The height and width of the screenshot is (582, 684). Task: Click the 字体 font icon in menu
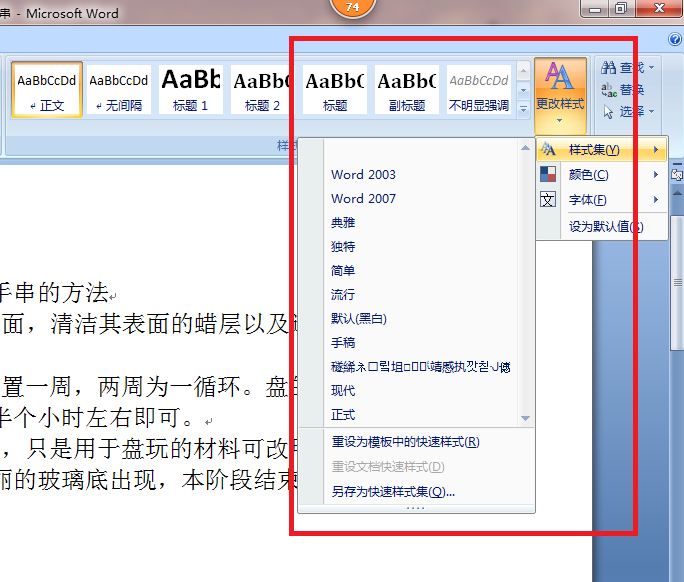[548, 199]
